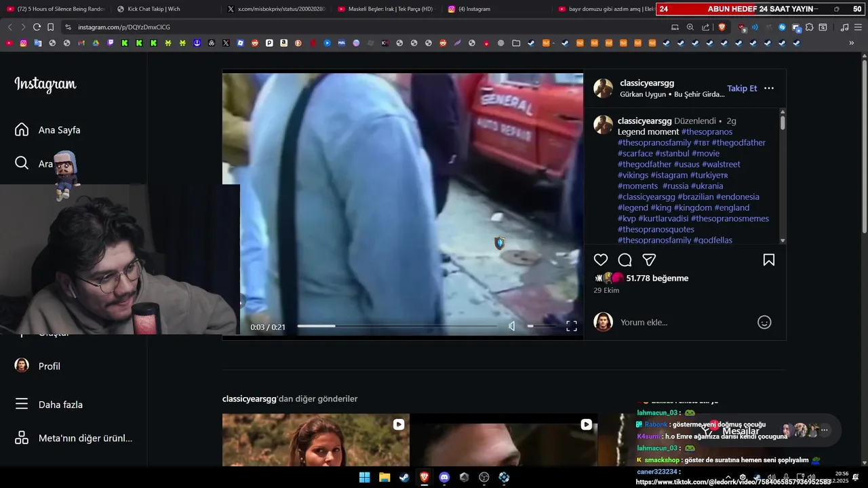Open classicyearsgg profile from post header
868x488 pixels.
point(647,83)
